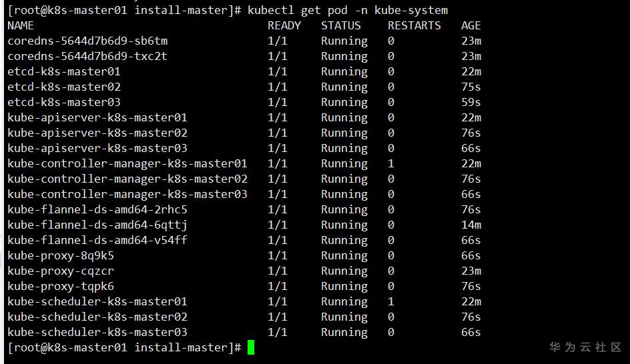Select the kube-controller-manager-k8s-master03 pod name
This screenshot has height=364, width=630.
click(127, 194)
